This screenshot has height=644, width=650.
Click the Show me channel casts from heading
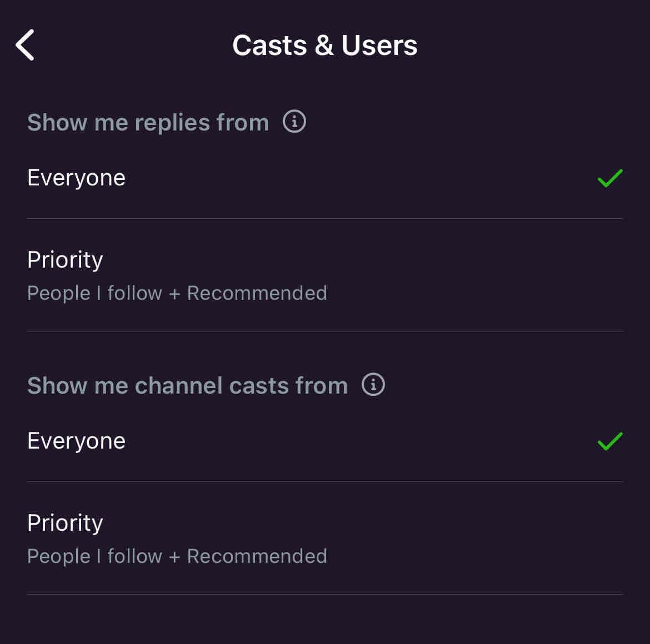pos(187,385)
